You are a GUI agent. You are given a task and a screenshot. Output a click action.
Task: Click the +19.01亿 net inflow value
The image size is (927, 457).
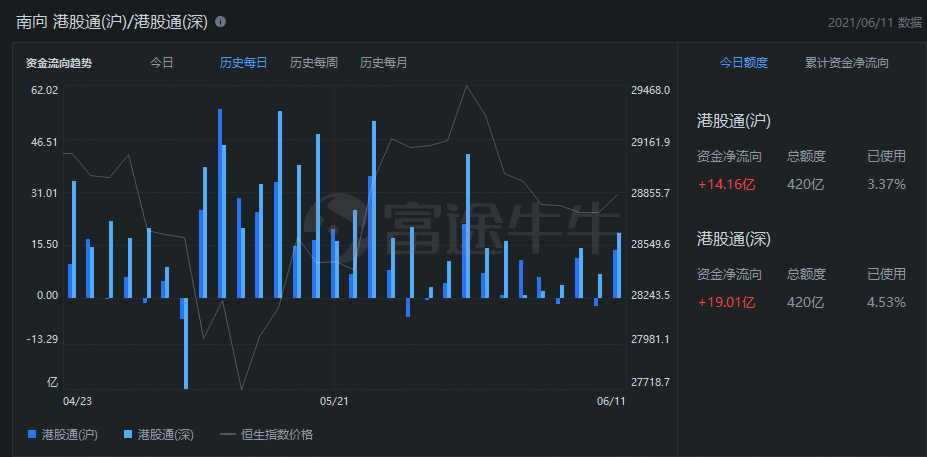(x=727, y=302)
